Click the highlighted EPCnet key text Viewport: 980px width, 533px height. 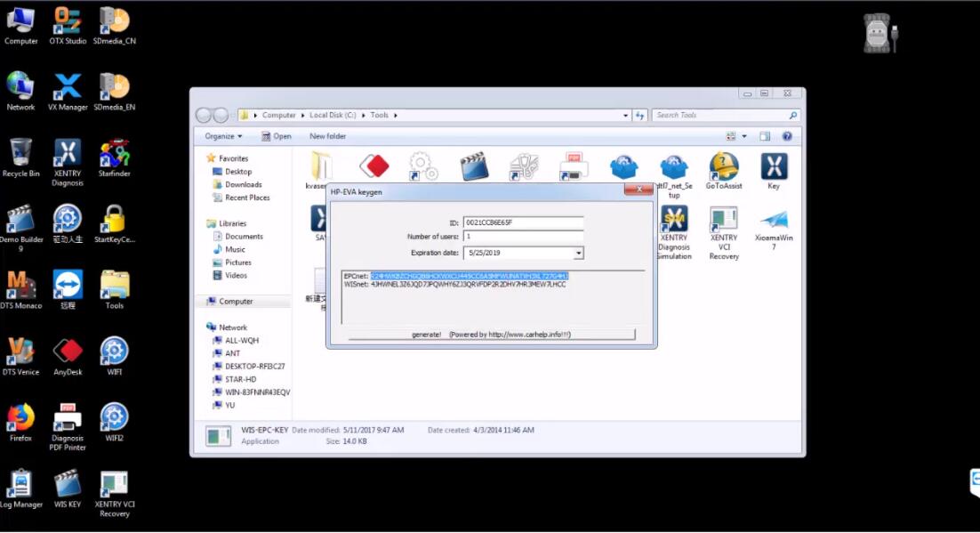point(470,276)
